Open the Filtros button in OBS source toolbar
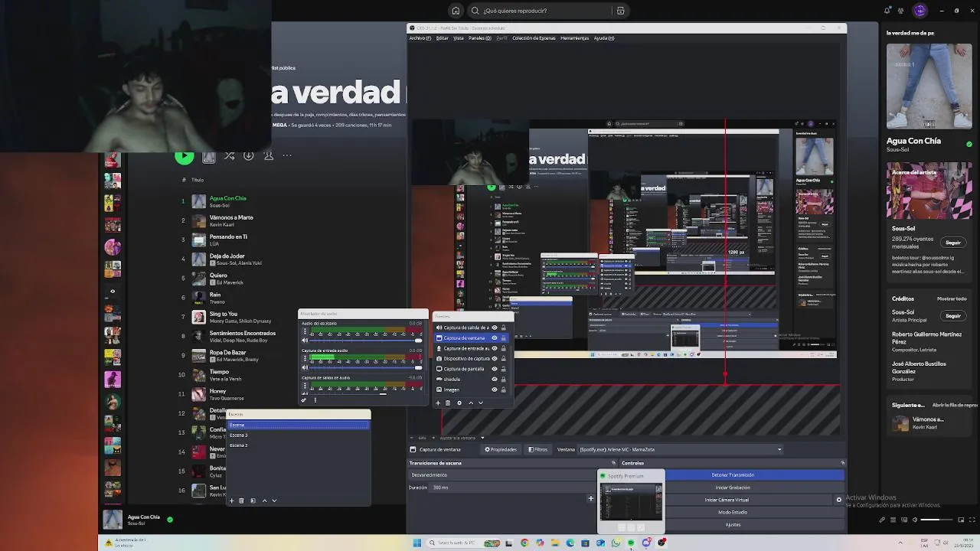 pyautogui.click(x=537, y=449)
